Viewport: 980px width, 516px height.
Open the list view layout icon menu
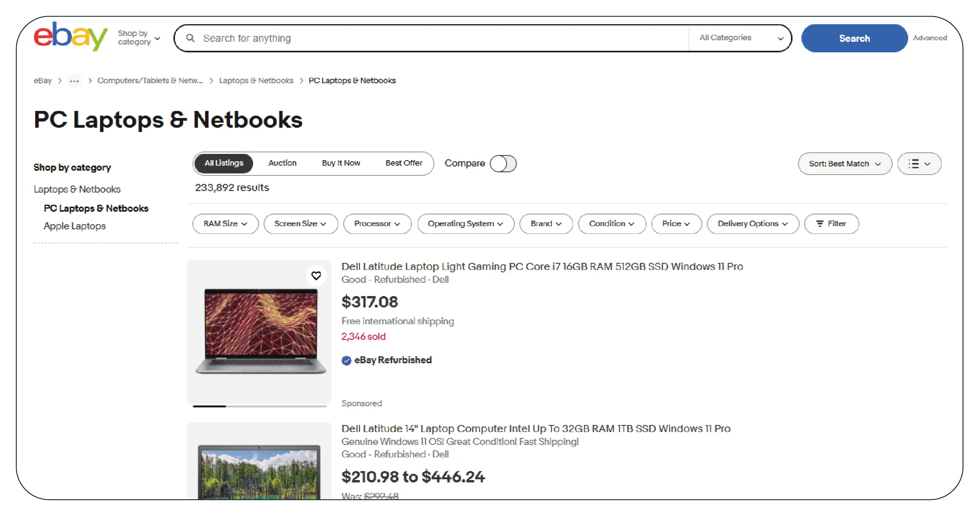coord(919,164)
